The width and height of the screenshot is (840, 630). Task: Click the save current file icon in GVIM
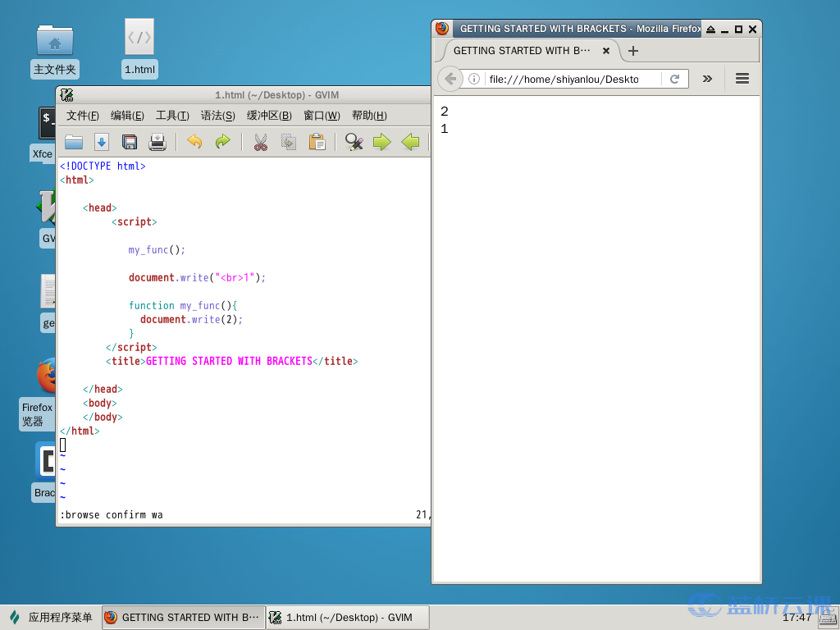[x=102, y=142]
